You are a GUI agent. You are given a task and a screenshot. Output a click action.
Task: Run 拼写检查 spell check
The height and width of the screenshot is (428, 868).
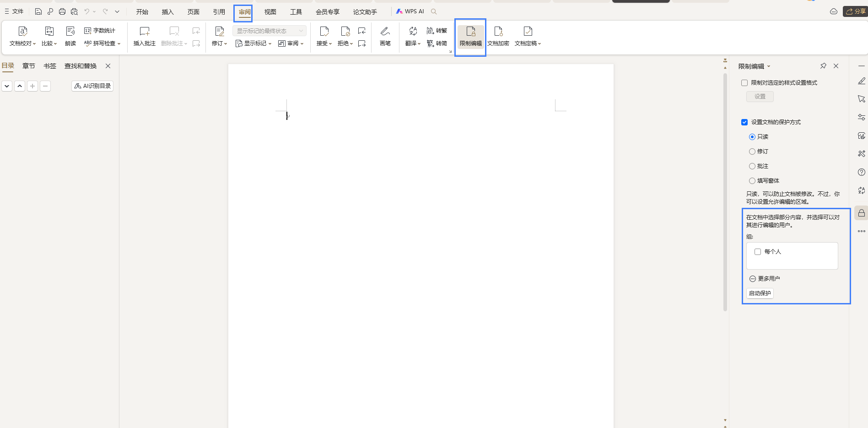click(102, 43)
